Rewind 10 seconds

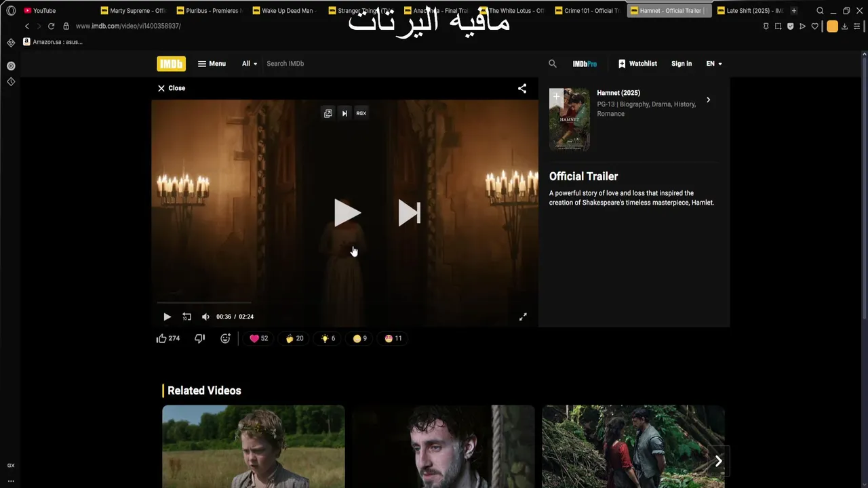(186, 317)
